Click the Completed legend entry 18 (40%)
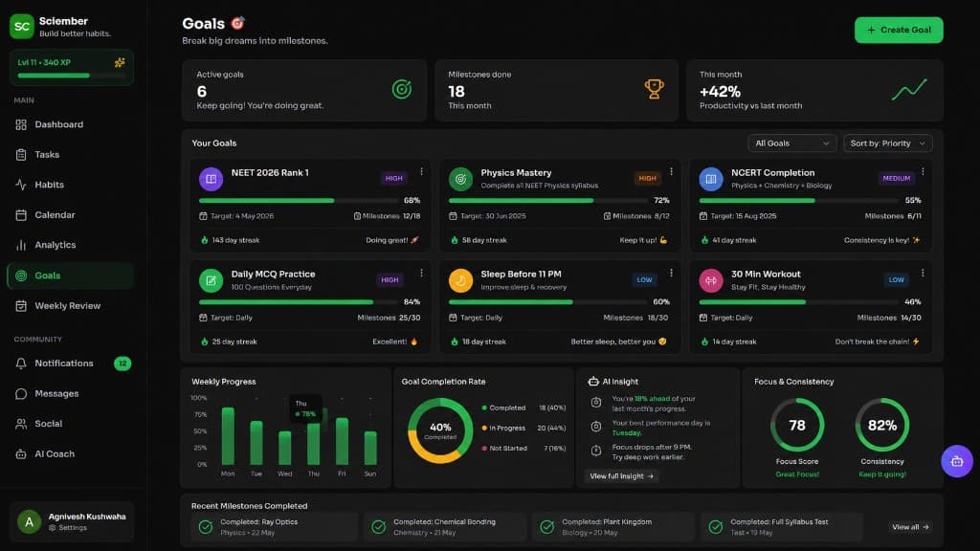The width and height of the screenshot is (980, 551). coord(523,408)
